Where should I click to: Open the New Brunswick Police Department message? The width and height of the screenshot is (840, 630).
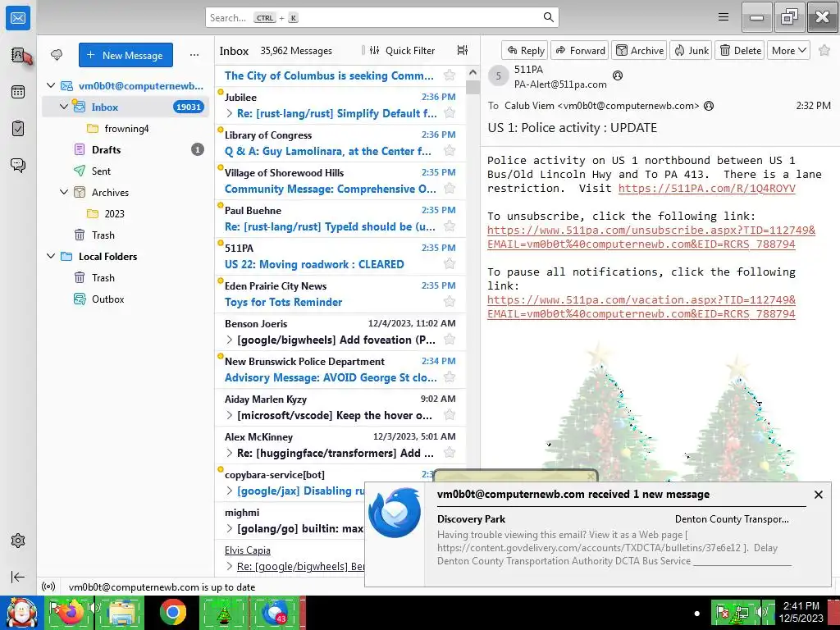click(x=340, y=369)
